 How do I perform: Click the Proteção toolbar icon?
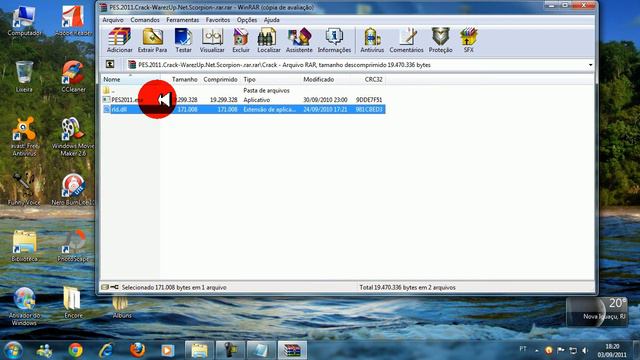[x=440, y=40]
